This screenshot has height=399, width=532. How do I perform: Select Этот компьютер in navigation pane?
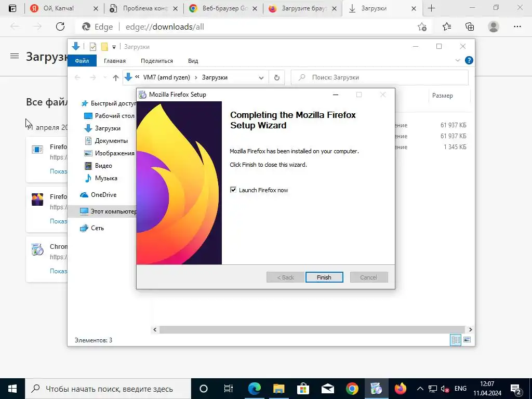pyautogui.click(x=102, y=211)
